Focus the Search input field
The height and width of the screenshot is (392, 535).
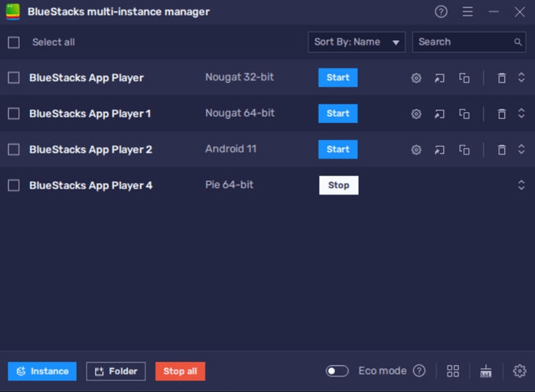469,42
